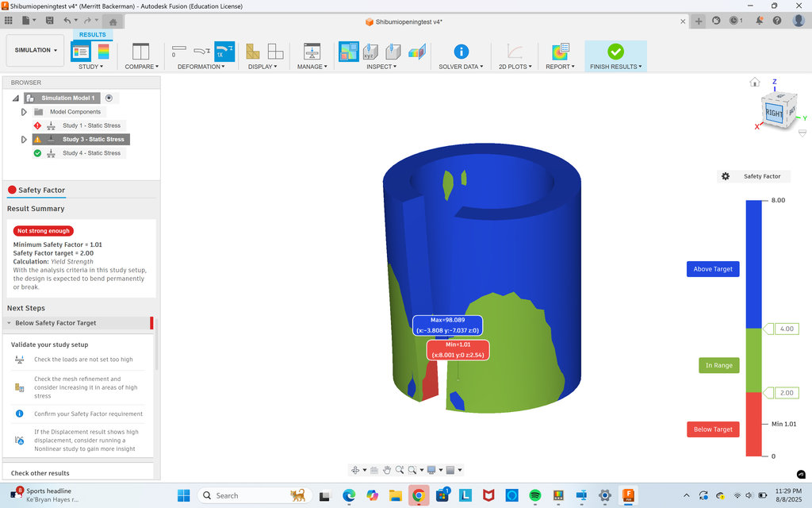The image size is (812, 508).
Task: Switch to the RESULTS ribbon tab
Action: [92, 35]
